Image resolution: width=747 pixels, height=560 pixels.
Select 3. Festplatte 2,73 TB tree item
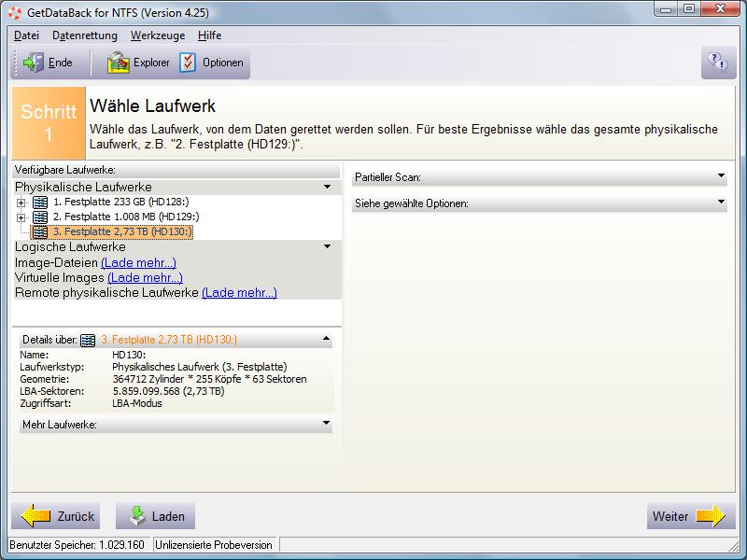point(112,231)
